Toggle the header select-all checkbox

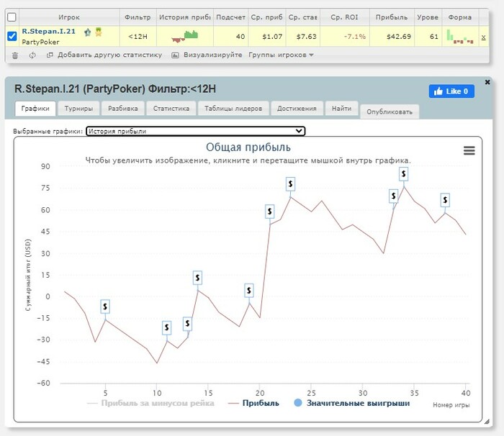point(12,17)
